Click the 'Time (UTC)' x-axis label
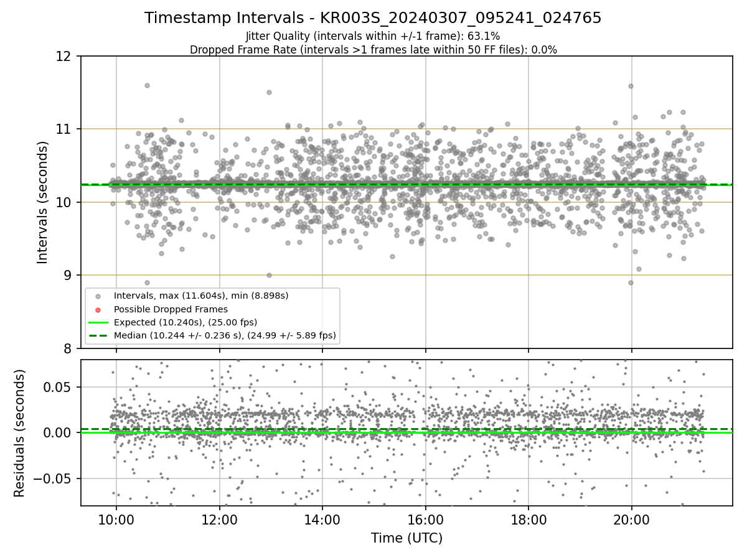Image resolution: width=747 pixels, height=560 pixels. [406, 538]
